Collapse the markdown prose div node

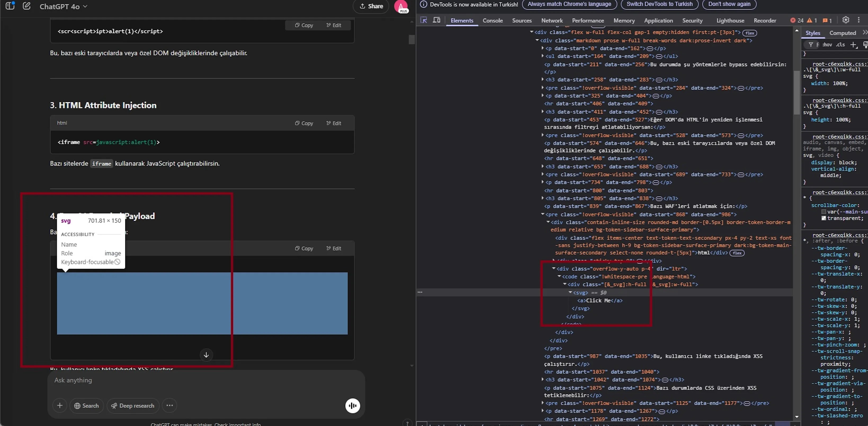click(x=537, y=40)
